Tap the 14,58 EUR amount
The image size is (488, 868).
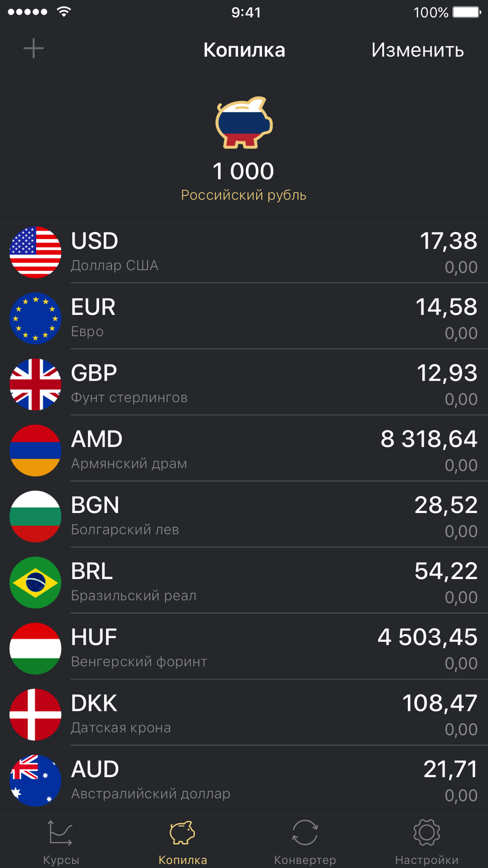(446, 308)
